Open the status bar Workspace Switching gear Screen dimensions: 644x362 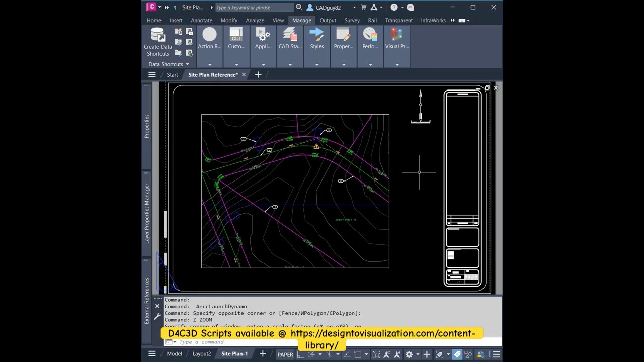409,354
